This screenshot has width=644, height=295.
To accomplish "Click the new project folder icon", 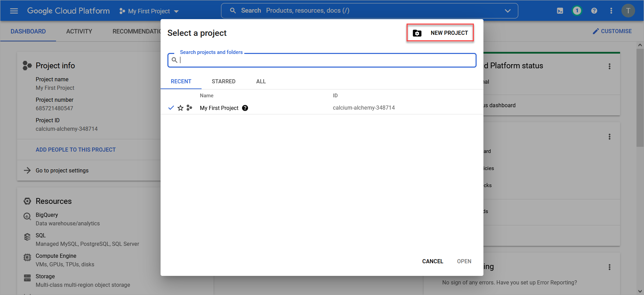I will [417, 33].
